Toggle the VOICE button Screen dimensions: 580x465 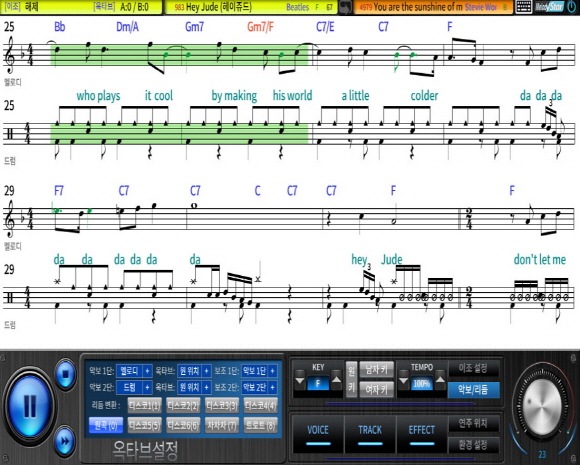[x=318, y=434]
